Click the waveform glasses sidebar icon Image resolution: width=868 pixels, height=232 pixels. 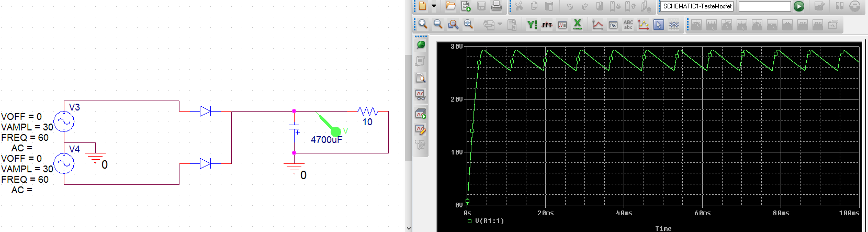click(421, 95)
